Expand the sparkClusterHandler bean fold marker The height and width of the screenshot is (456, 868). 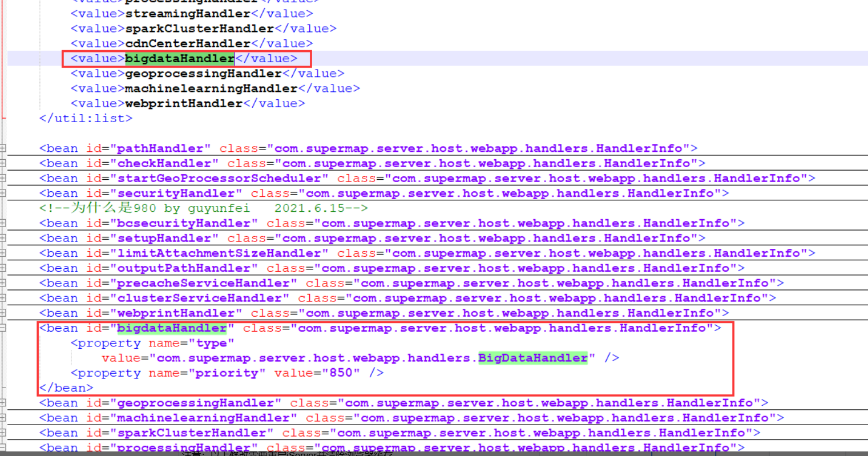point(3,433)
